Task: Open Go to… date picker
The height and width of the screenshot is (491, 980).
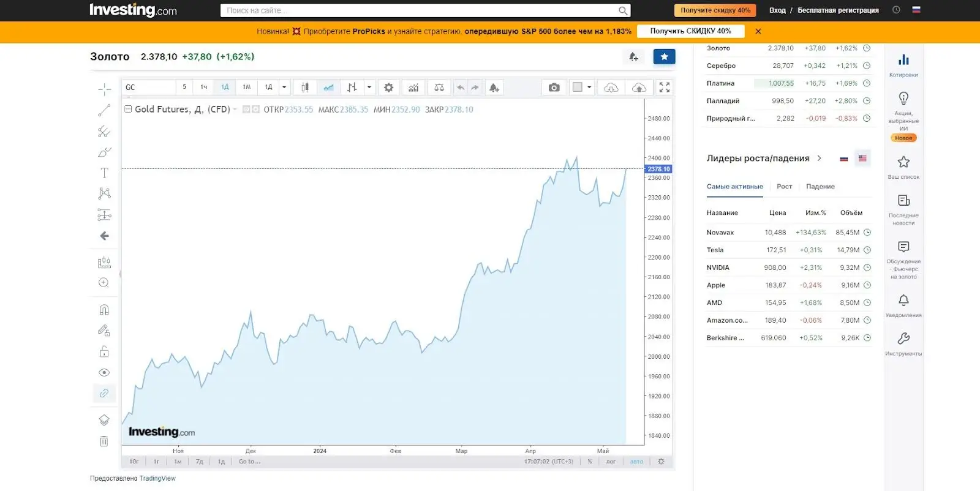Action: click(249, 462)
